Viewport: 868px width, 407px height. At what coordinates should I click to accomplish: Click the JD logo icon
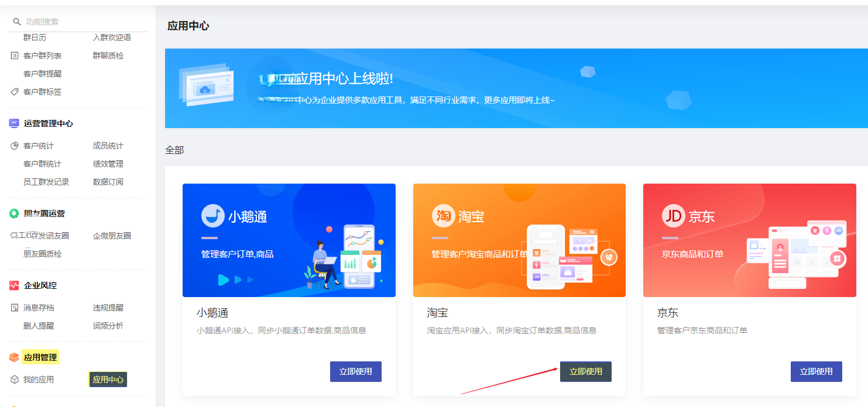[x=674, y=216]
